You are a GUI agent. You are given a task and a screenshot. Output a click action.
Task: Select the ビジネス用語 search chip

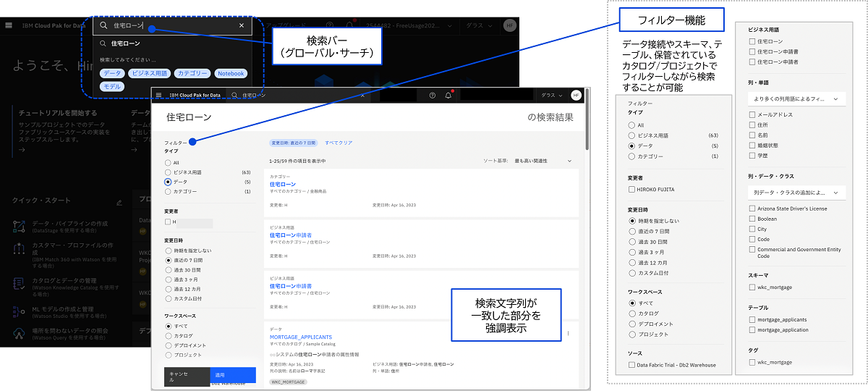coord(148,73)
